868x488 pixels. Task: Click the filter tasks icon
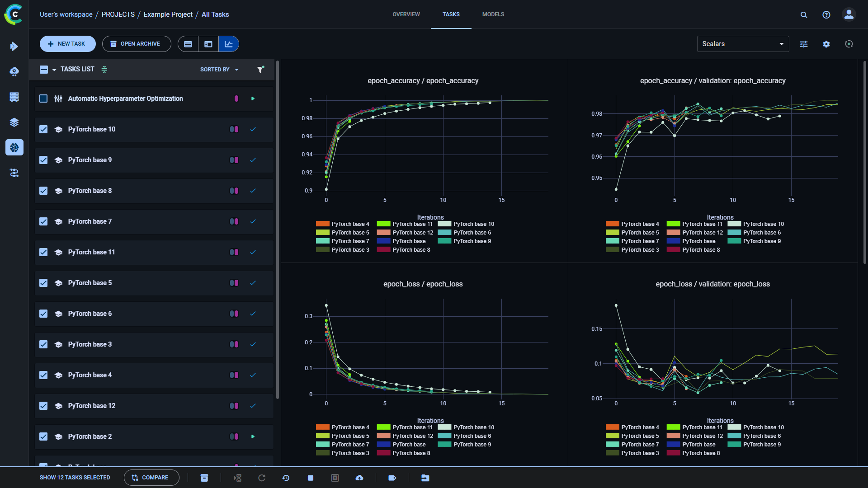coord(260,69)
